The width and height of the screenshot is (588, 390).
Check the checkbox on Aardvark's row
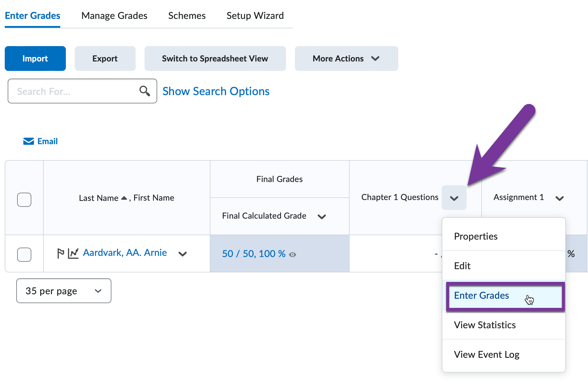click(24, 254)
